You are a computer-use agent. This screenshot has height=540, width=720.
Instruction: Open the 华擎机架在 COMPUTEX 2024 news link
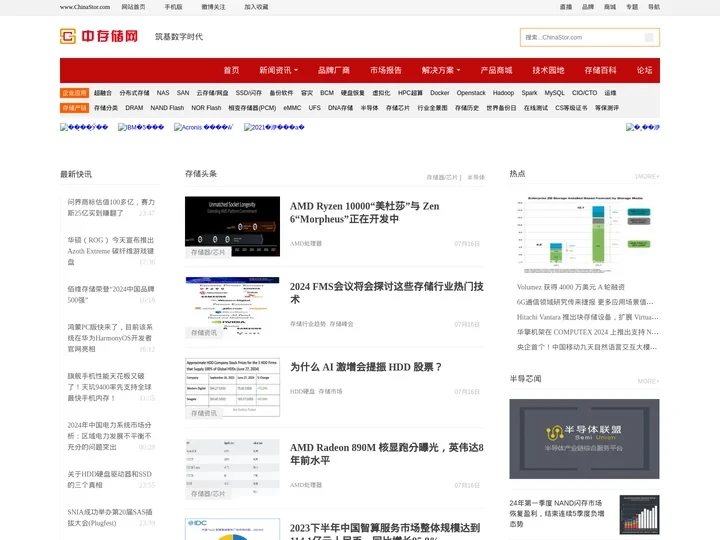(587, 332)
